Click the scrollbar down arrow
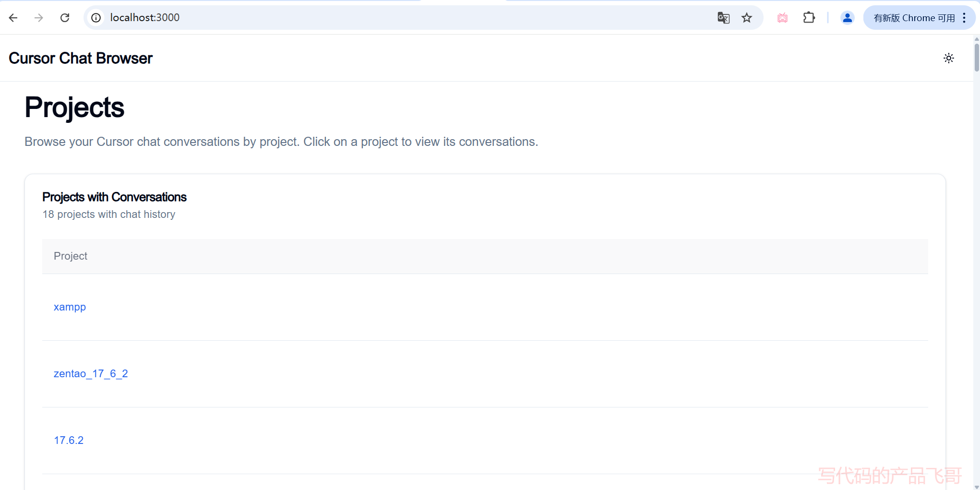This screenshot has width=980, height=490. coord(976,487)
